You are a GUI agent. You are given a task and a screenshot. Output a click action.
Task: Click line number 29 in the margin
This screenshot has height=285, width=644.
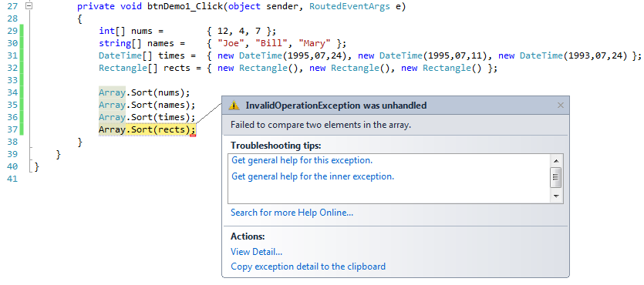pyautogui.click(x=13, y=31)
